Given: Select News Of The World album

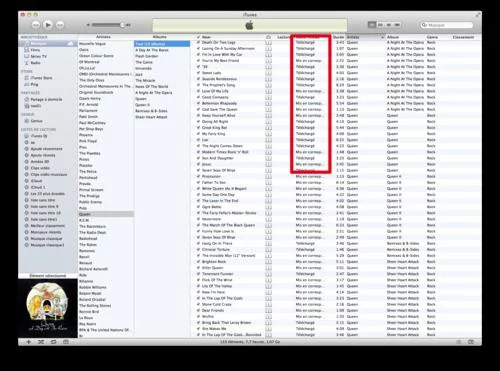Looking at the screenshot, I should point(152,86).
